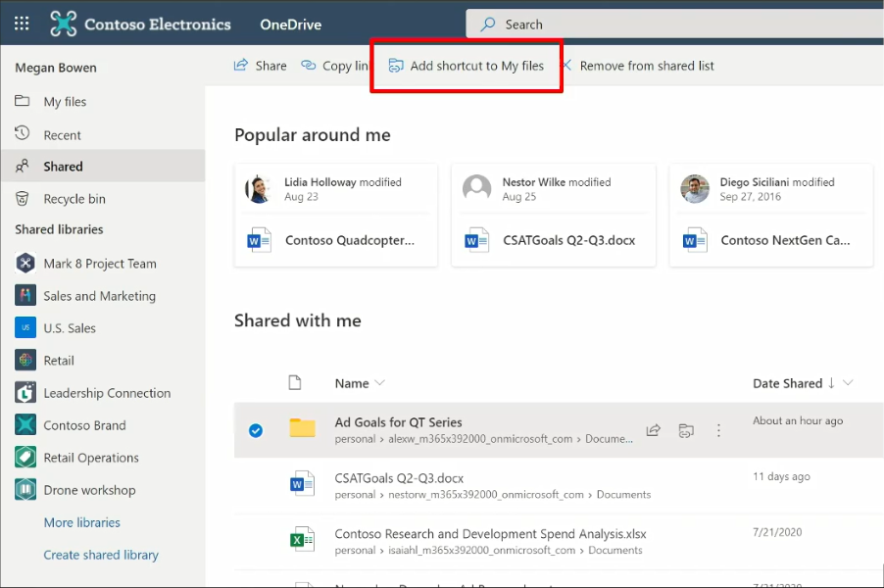Viewport: 884px width, 588px height.
Task: Click Create shared library link
Action: [101, 555]
